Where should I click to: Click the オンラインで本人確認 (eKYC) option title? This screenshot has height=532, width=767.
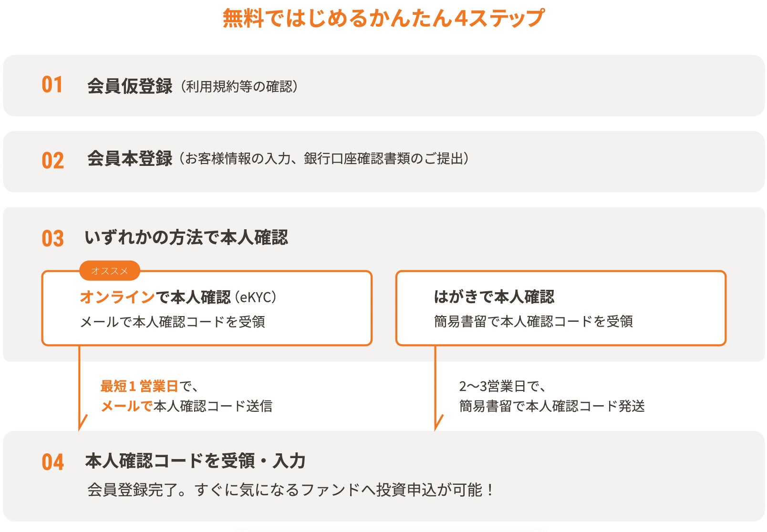click(x=178, y=297)
